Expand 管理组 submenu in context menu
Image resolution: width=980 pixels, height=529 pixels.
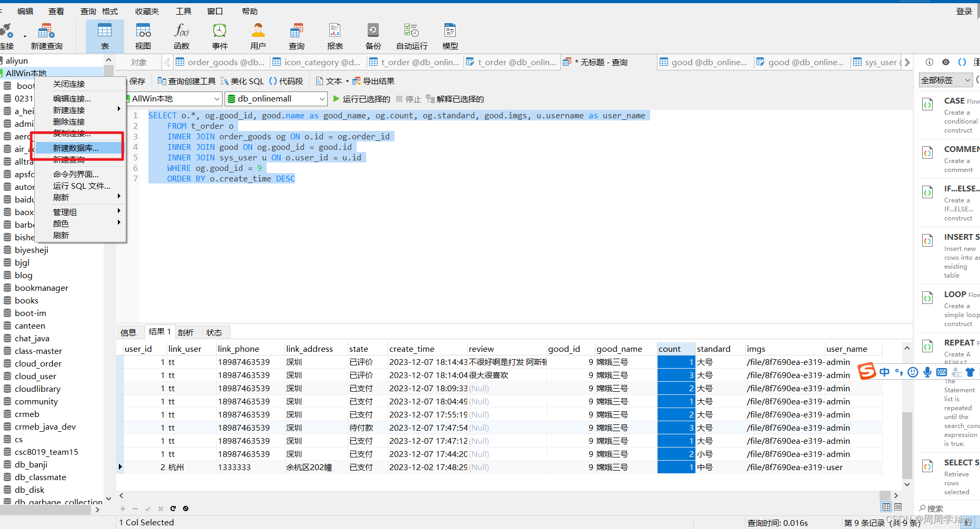(80, 212)
